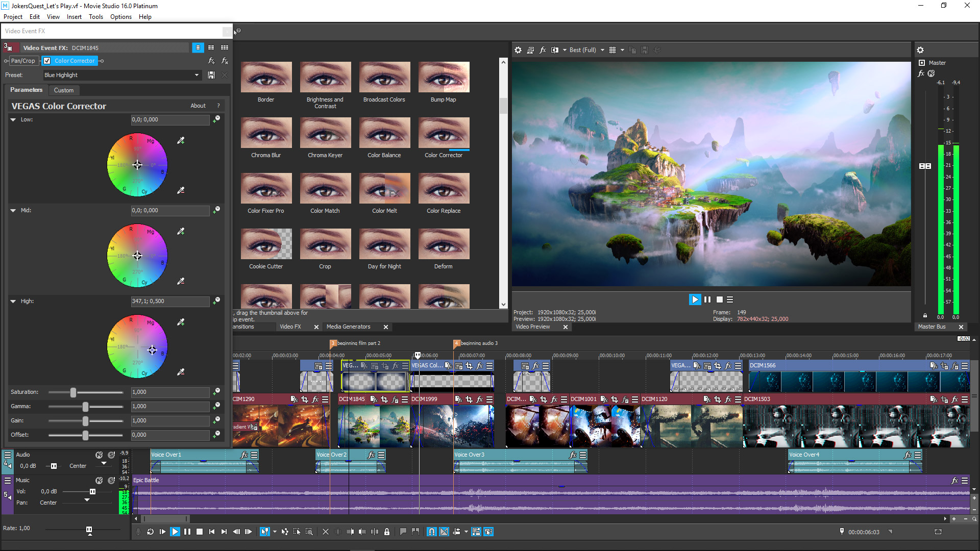980x551 pixels.
Task: Toggle snapping with the magnet icon
Action: [431, 532]
